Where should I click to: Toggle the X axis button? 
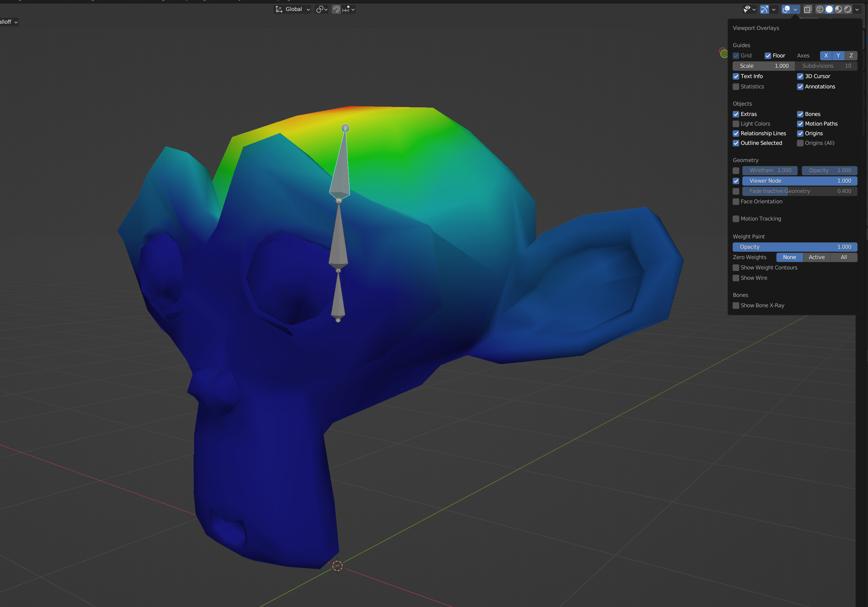[826, 56]
